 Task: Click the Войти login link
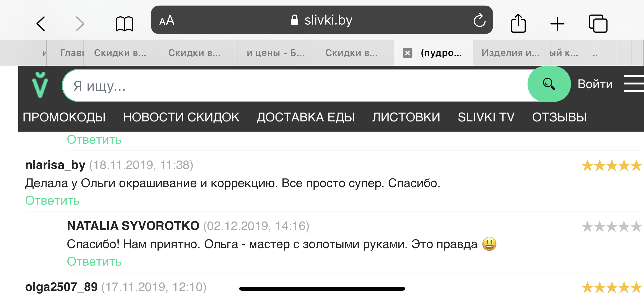595,84
